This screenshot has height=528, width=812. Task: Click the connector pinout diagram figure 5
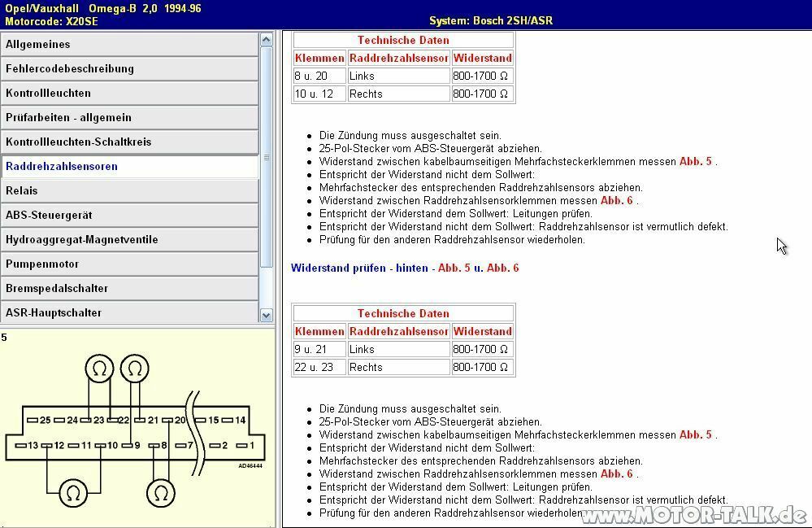pyautogui.click(x=135, y=430)
